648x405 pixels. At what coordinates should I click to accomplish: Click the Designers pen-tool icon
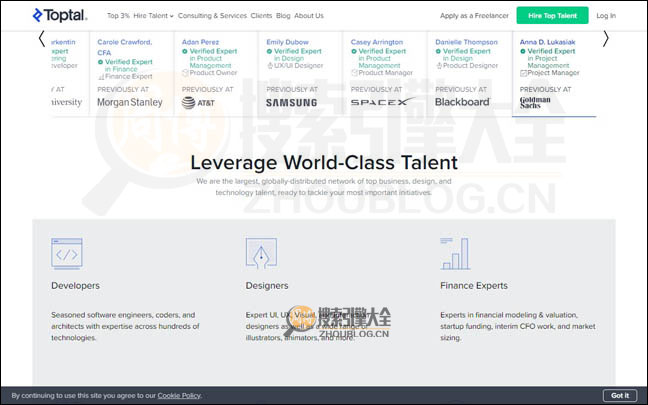click(x=261, y=253)
